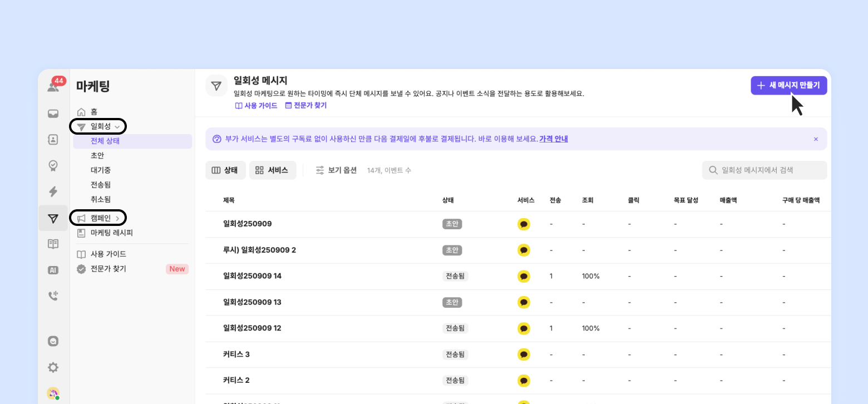
Task: Open message 일회성250909 13
Action: point(252,302)
